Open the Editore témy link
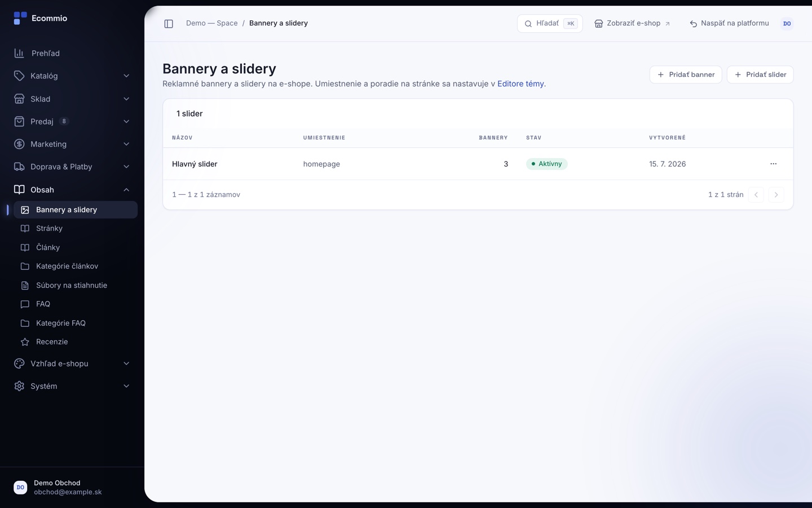The height and width of the screenshot is (508, 812). [x=520, y=84]
